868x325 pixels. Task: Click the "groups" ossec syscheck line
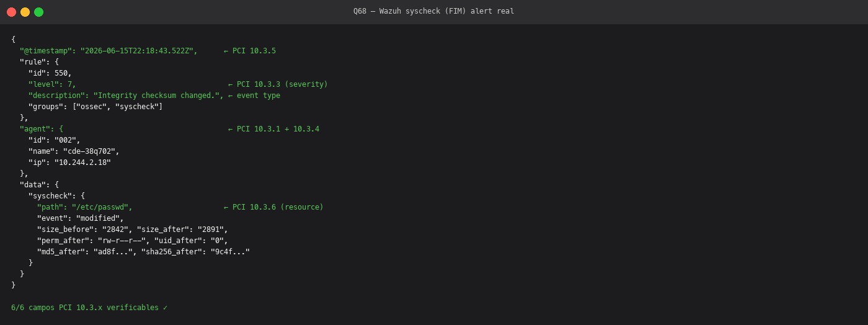point(95,107)
